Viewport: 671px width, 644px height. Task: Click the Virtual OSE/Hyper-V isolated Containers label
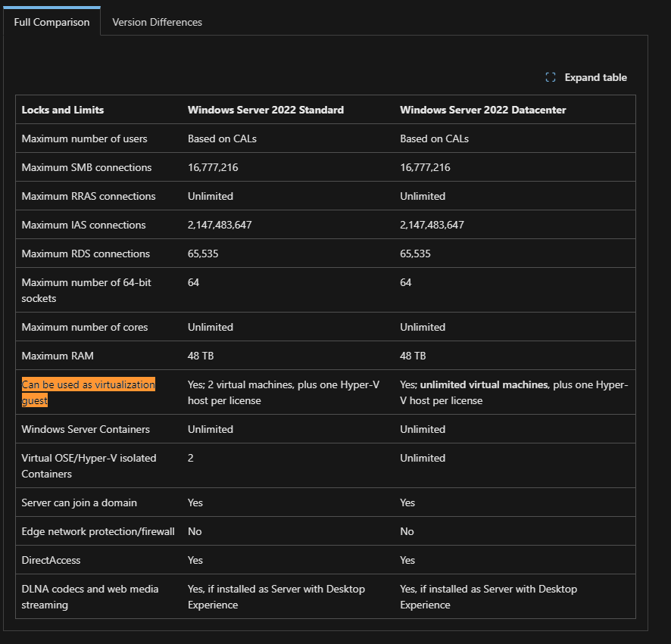89,465
